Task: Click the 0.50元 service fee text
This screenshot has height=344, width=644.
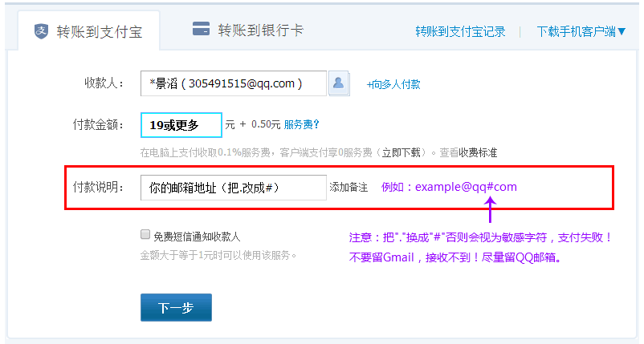Action: pyautogui.click(x=266, y=124)
